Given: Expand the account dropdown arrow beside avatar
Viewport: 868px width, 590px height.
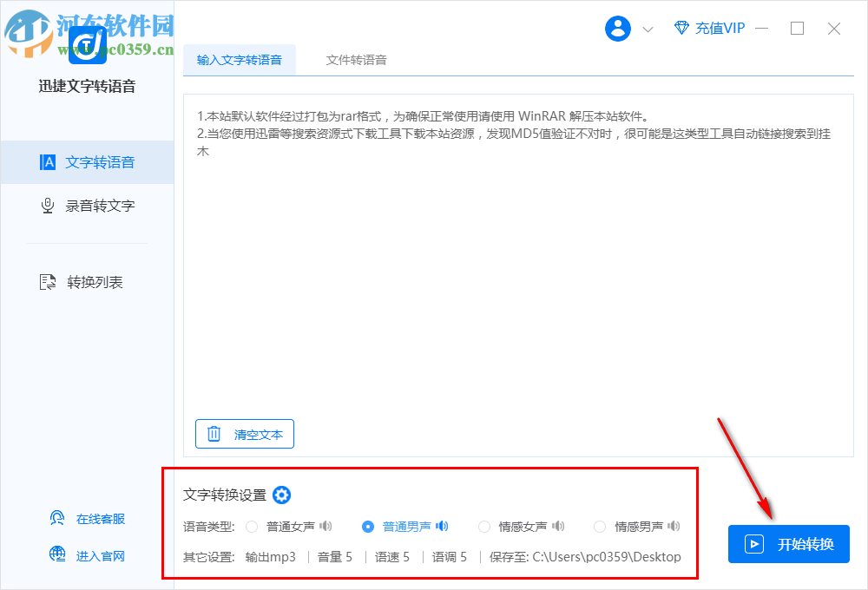Looking at the screenshot, I should 648,29.
